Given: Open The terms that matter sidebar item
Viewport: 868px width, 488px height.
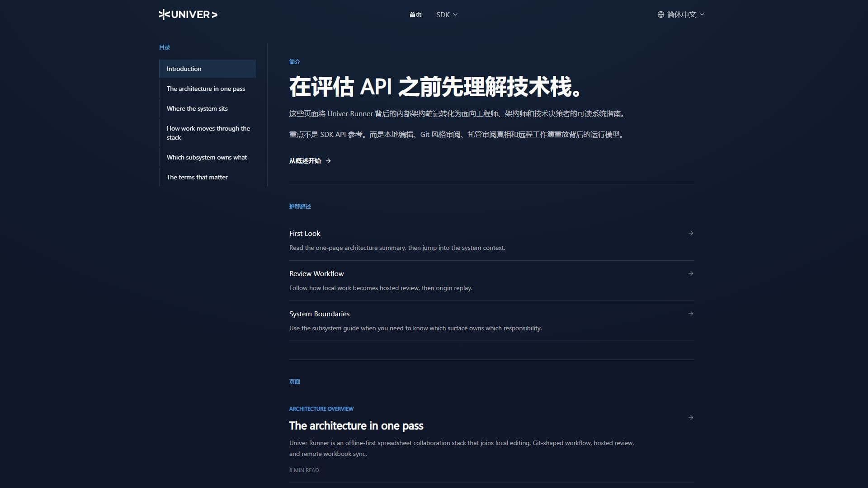Looking at the screenshot, I should pos(208,177).
